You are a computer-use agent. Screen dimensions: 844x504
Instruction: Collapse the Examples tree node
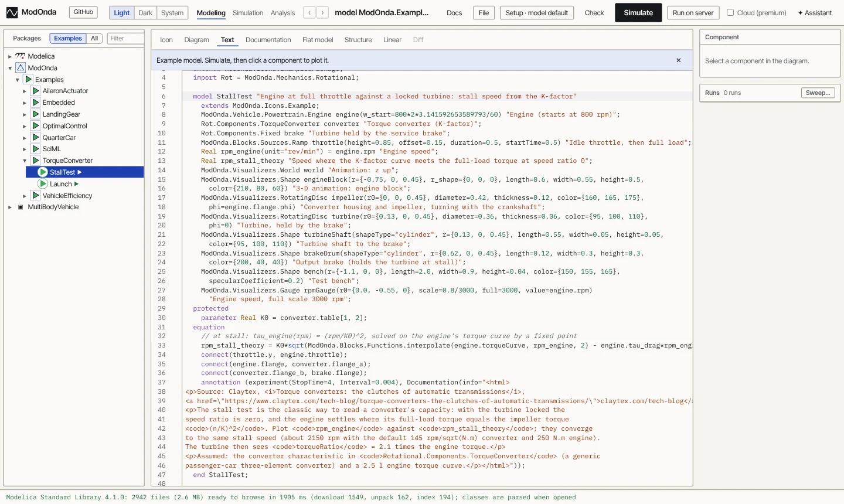click(x=18, y=80)
